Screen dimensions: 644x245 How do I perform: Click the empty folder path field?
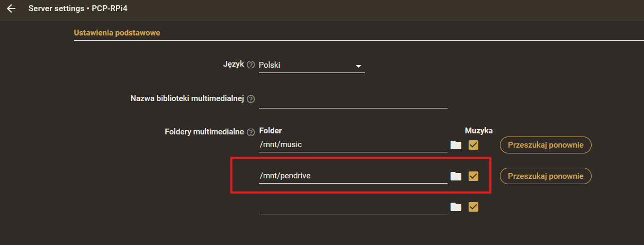pyautogui.click(x=353, y=206)
